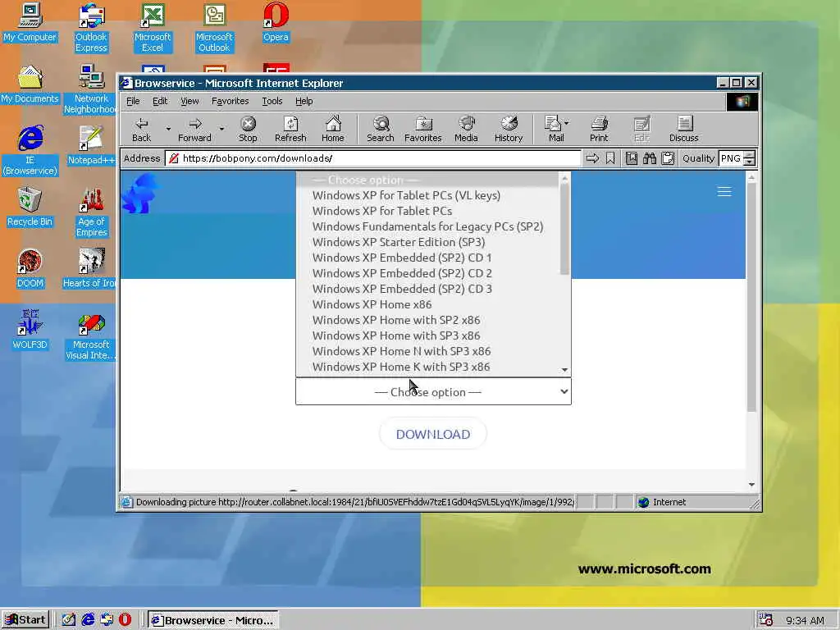Click the page scrollbar down arrow

751,484
